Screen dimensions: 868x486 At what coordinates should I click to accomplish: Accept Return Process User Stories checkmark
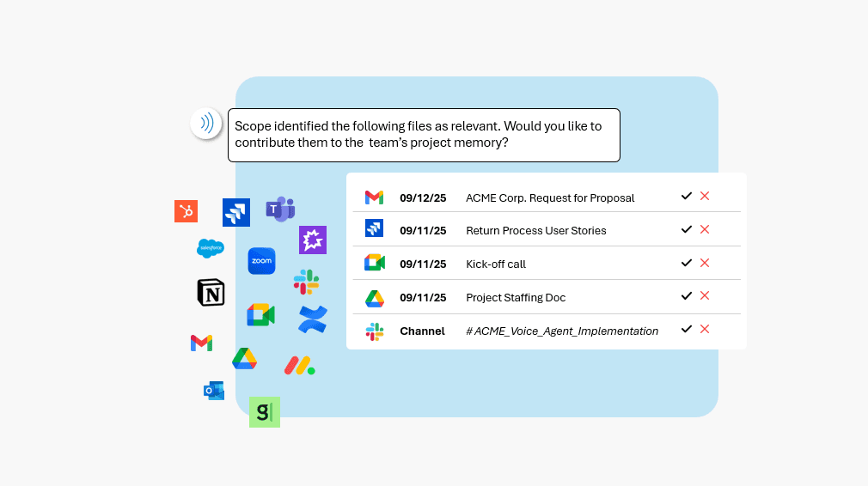point(687,229)
